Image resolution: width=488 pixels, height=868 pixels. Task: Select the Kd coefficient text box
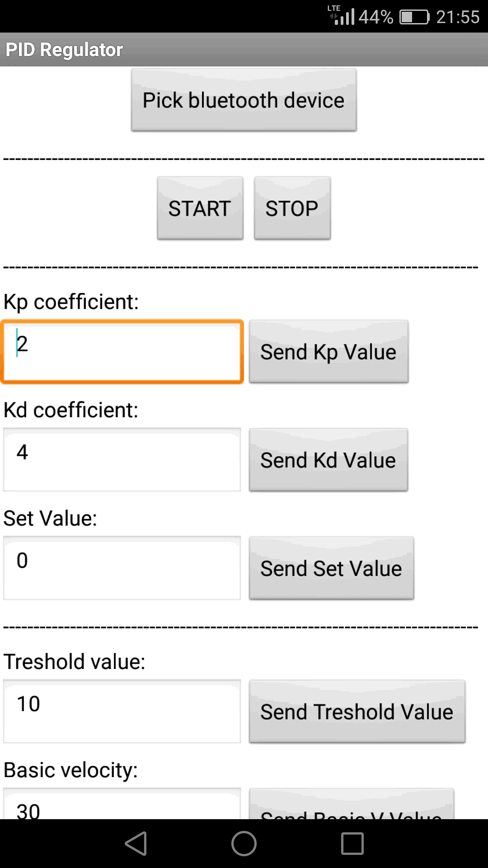click(122, 460)
